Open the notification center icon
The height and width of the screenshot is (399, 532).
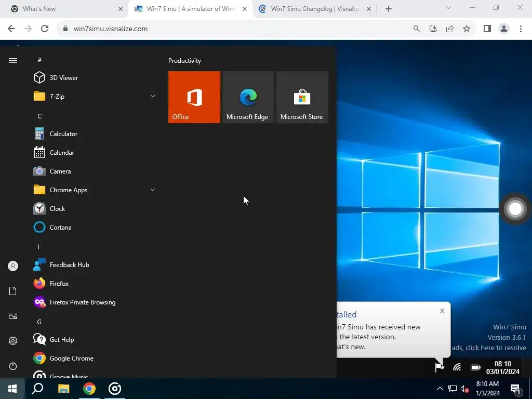[516, 390]
